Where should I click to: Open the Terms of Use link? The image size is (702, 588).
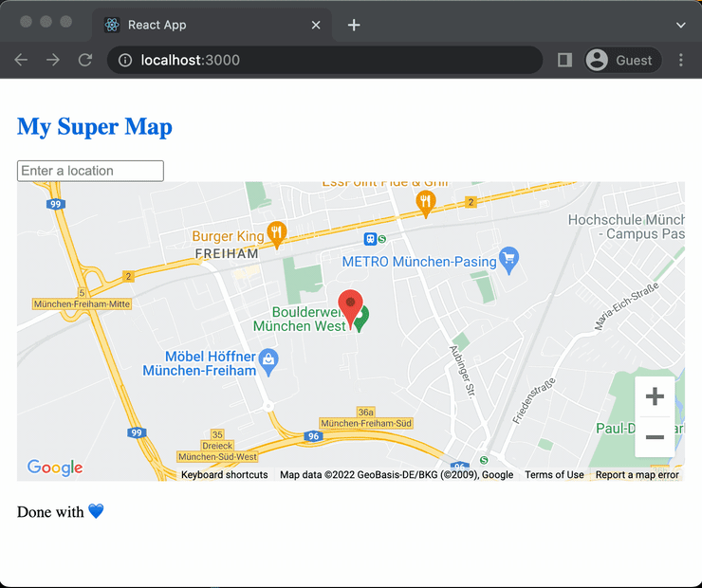pyautogui.click(x=554, y=475)
